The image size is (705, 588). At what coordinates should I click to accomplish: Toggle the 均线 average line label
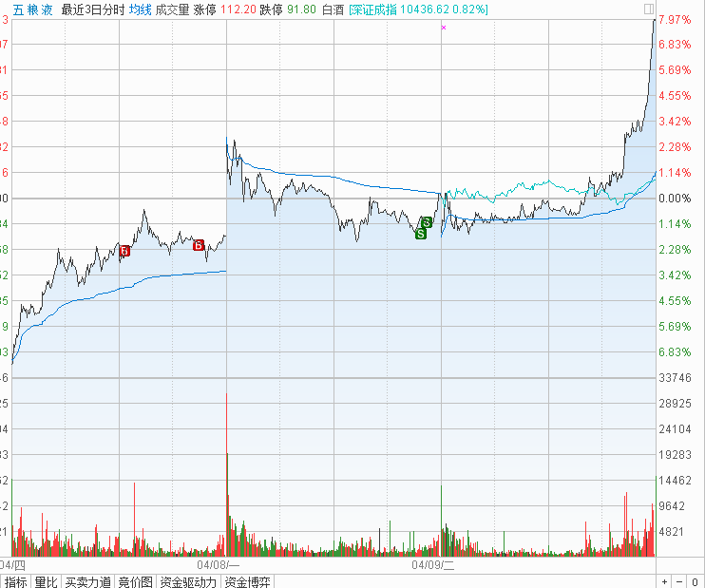[140, 9]
